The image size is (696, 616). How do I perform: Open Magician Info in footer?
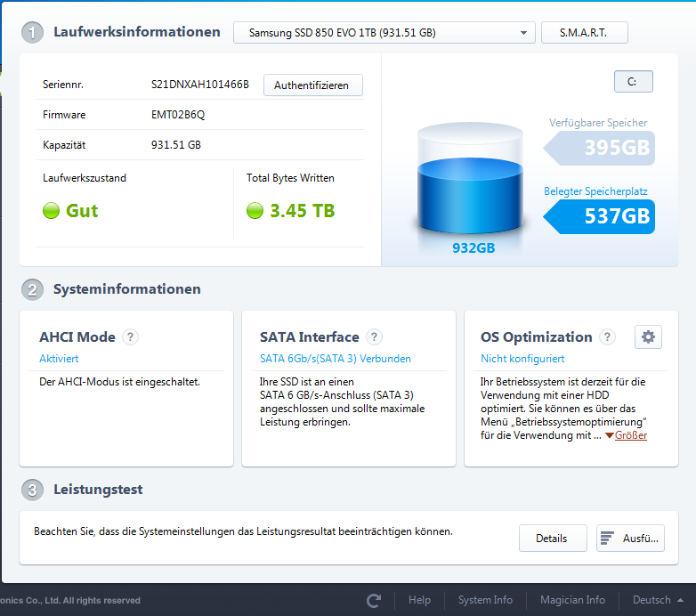(572, 600)
